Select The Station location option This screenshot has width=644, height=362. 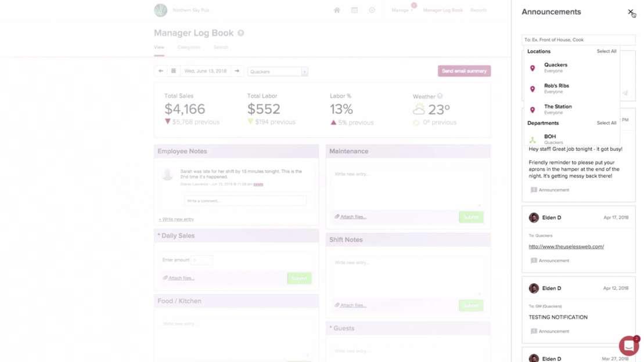(557, 109)
